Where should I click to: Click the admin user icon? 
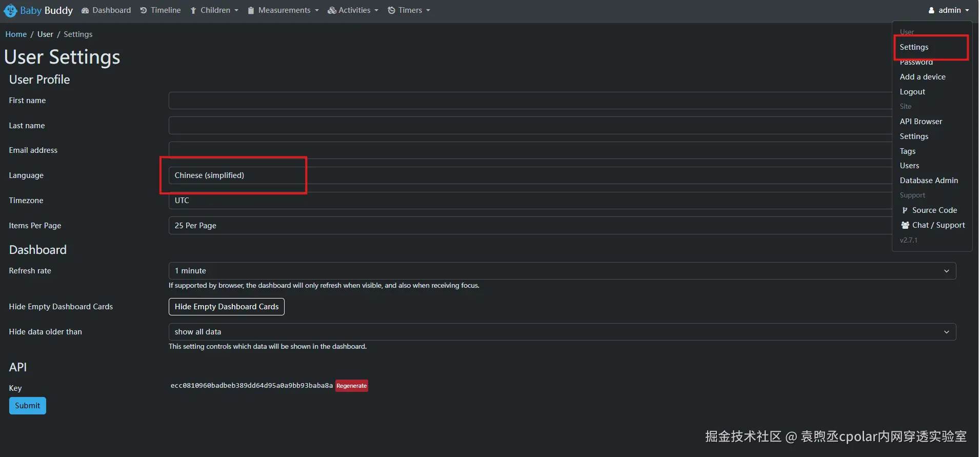click(931, 10)
